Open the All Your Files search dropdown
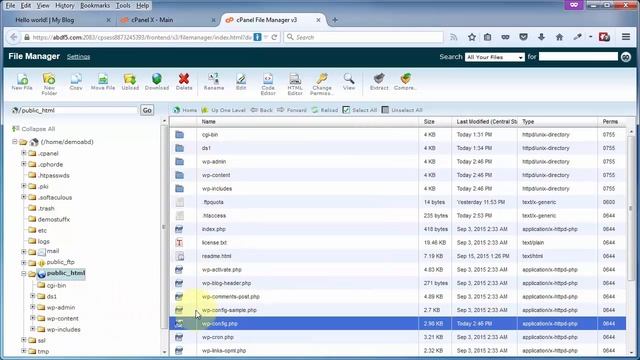 pos(495,57)
